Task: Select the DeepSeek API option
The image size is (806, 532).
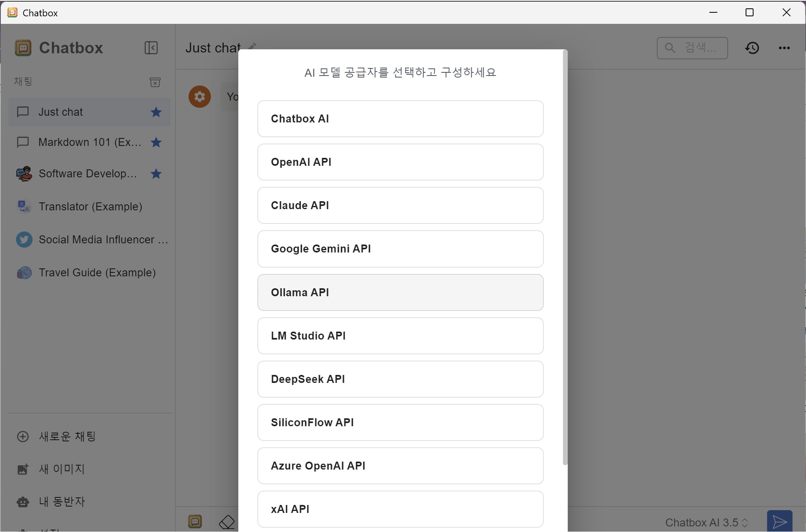Action: point(400,379)
